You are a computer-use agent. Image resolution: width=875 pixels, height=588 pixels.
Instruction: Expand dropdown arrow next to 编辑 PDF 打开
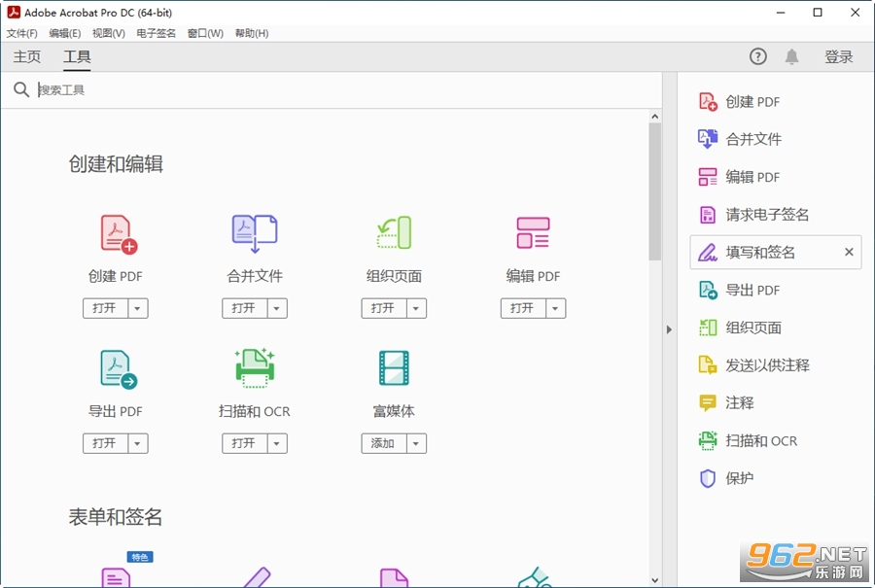(x=555, y=308)
